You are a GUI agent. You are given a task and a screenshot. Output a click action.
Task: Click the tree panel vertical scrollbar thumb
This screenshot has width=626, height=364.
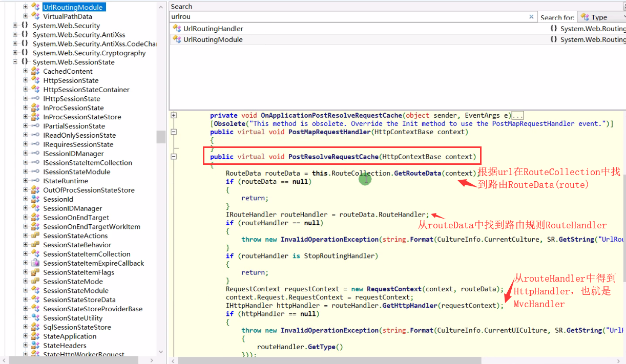coord(161,137)
